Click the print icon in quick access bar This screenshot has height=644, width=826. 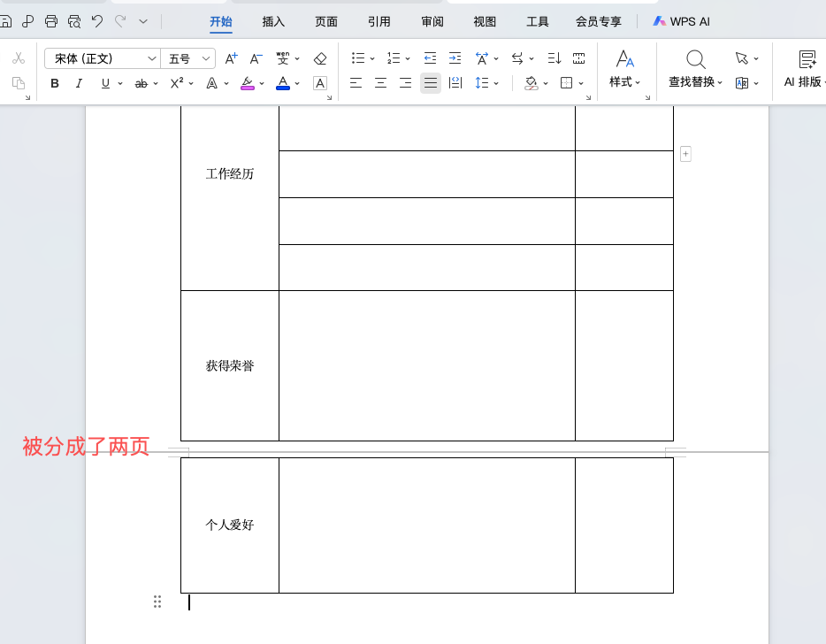pos(51,21)
